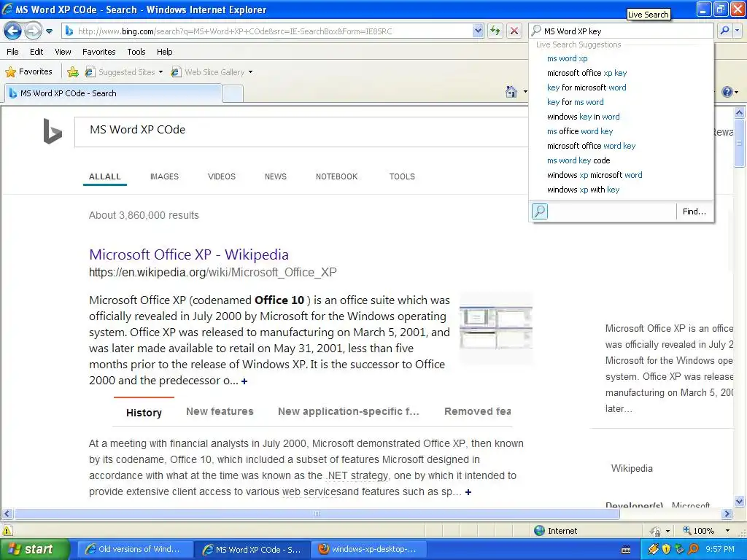Open Microsoft Office XP - Wikipedia result
The image size is (747, 560).
click(x=189, y=254)
